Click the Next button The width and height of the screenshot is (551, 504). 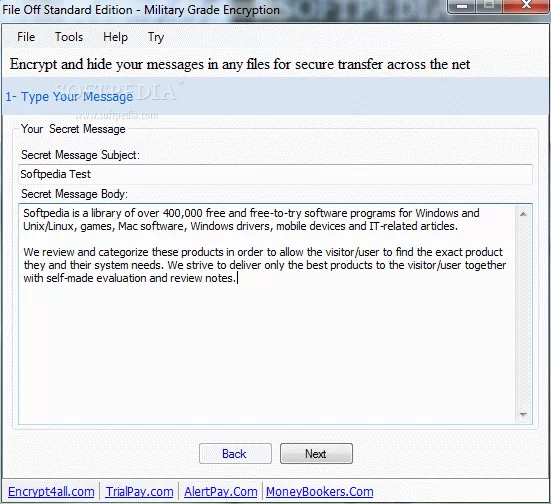pos(316,453)
